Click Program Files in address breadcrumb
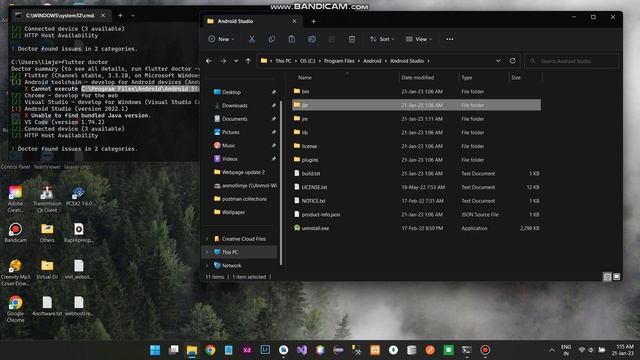 pos(339,61)
